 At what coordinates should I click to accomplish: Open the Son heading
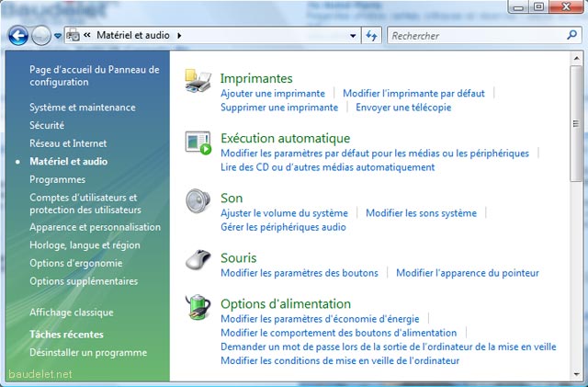232,198
